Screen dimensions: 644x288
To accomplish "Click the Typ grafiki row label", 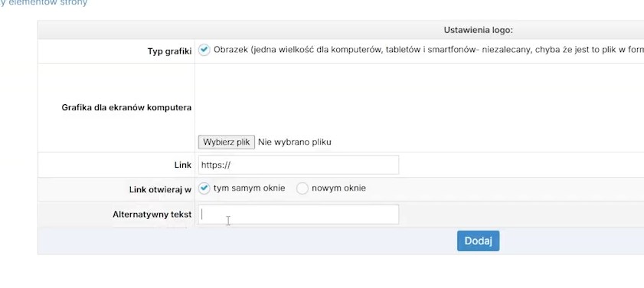I will point(169,51).
